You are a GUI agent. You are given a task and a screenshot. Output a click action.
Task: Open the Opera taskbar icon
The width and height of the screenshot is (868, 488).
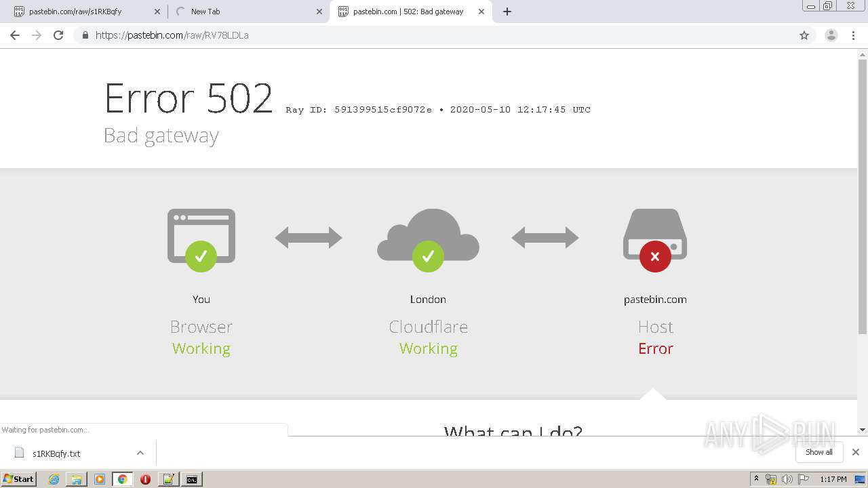coord(145,479)
